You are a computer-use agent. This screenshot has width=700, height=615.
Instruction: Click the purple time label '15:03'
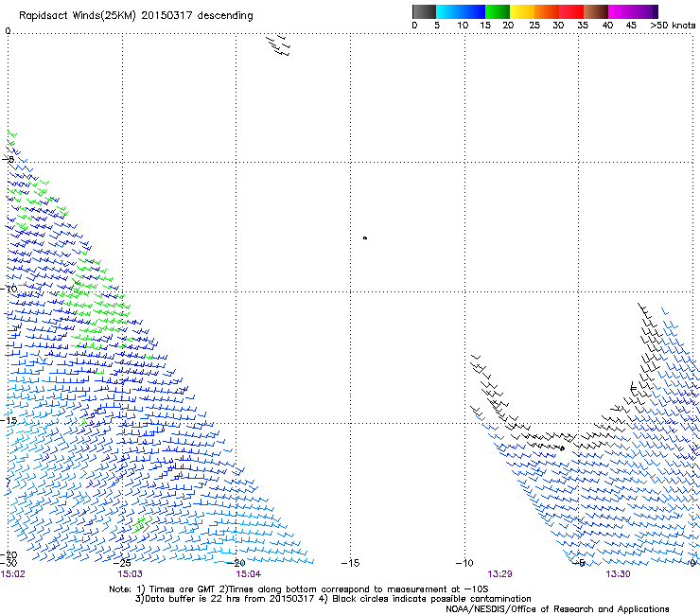point(130,574)
